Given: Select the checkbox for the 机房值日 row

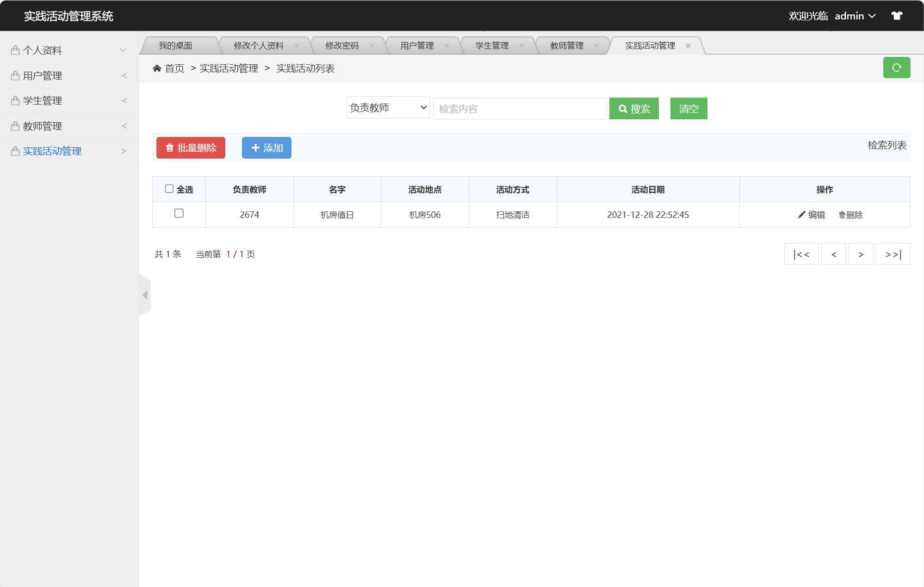Looking at the screenshot, I should click(x=179, y=214).
